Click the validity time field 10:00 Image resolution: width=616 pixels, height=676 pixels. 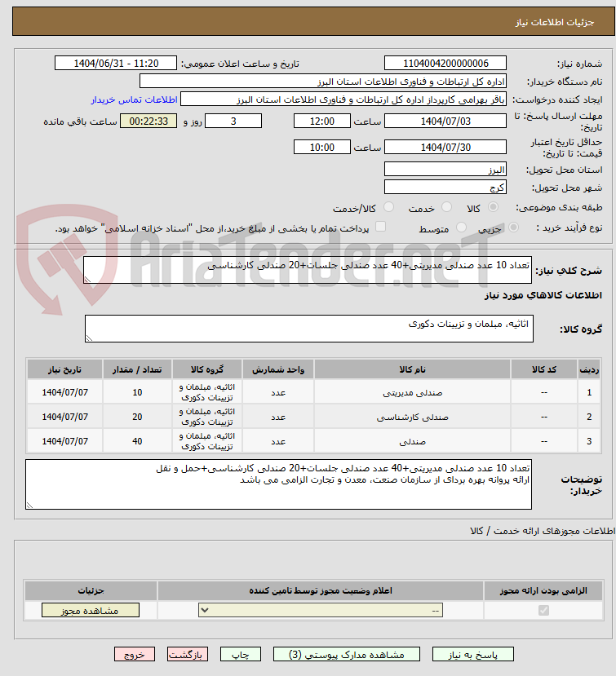point(321,147)
